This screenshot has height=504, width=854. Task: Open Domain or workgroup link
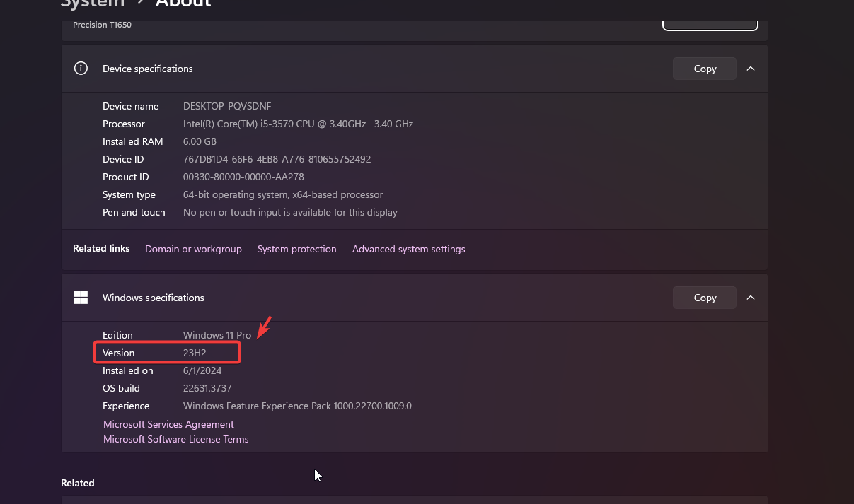193,249
